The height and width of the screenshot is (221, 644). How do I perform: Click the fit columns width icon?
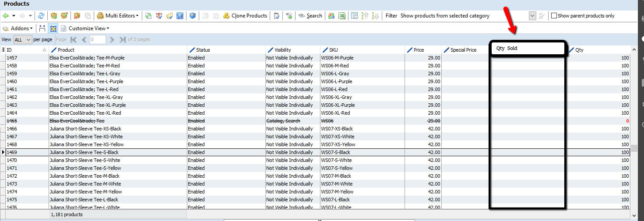42,28
